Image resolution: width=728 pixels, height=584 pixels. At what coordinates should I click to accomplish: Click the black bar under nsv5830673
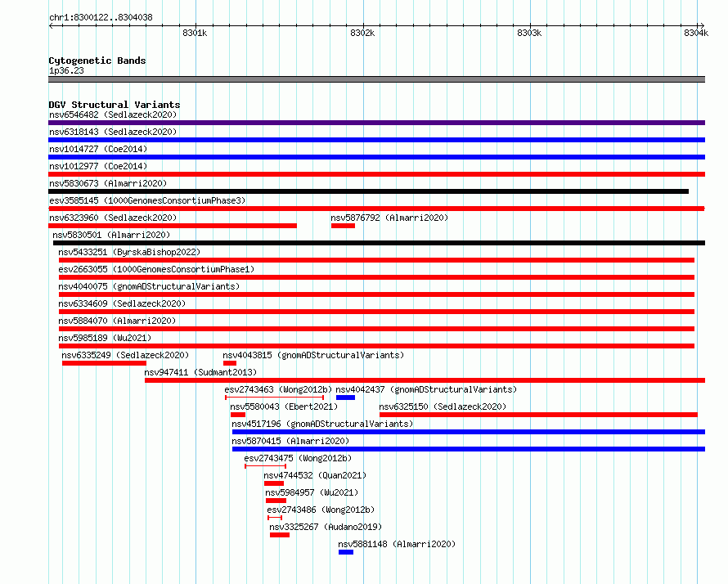click(x=369, y=191)
